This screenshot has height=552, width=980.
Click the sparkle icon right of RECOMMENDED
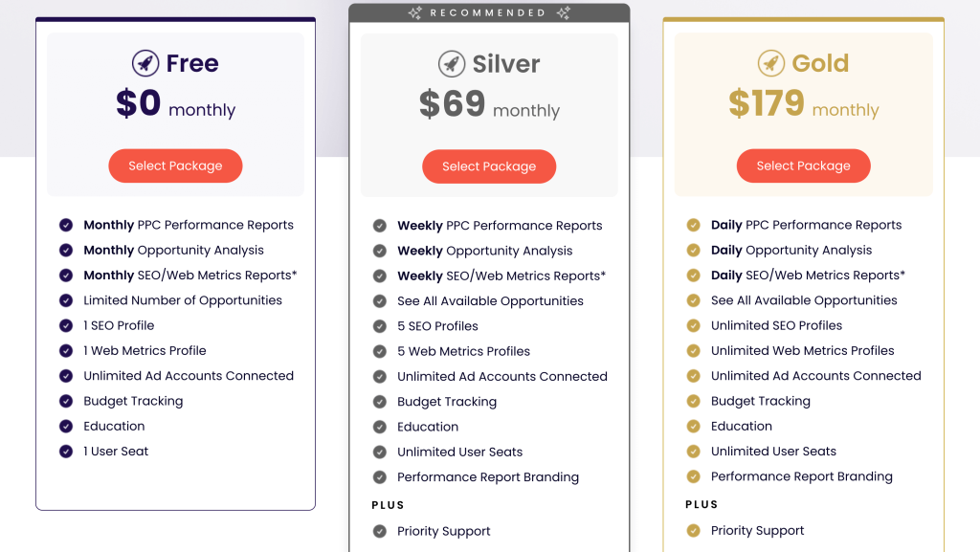[564, 12]
